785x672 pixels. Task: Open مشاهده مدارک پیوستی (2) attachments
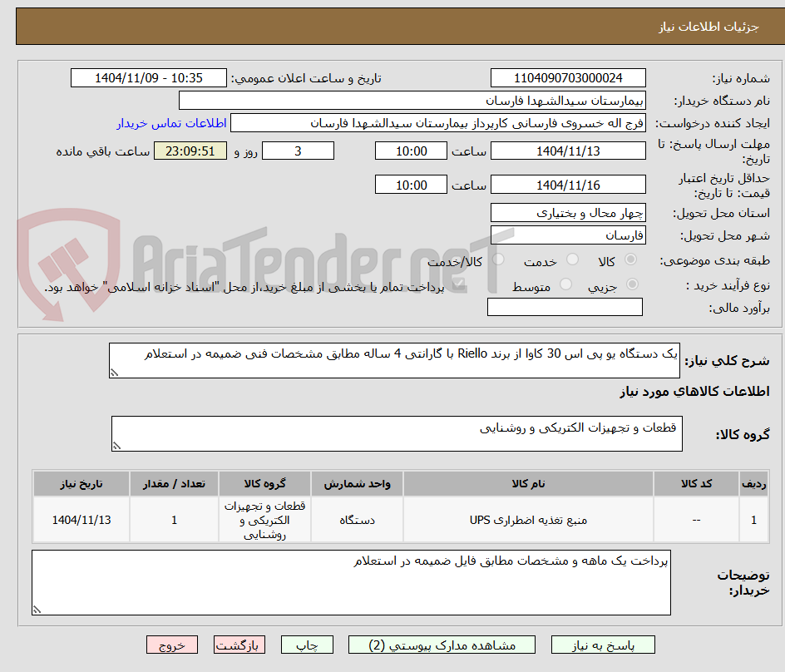click(x=442, y=645)
